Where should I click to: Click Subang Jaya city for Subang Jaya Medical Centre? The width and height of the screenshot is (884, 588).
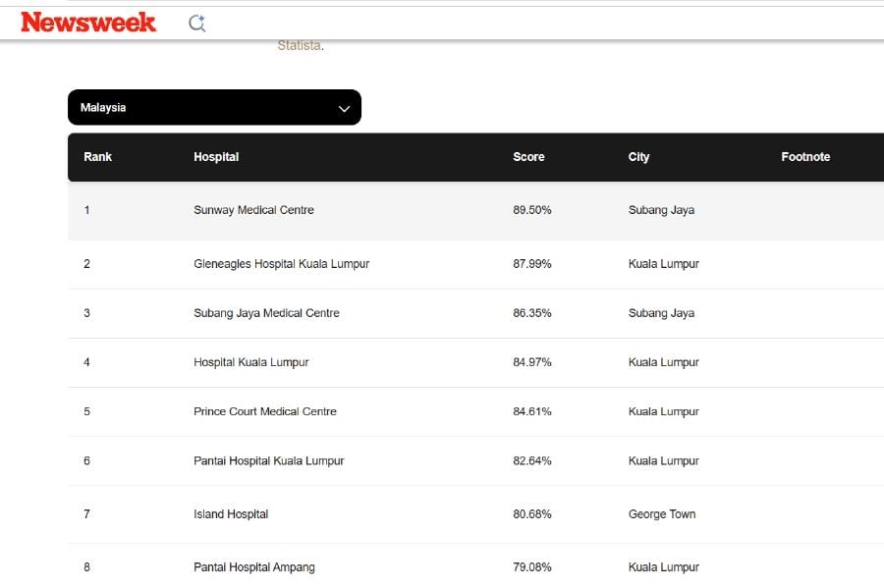click(x=661, y=312)
